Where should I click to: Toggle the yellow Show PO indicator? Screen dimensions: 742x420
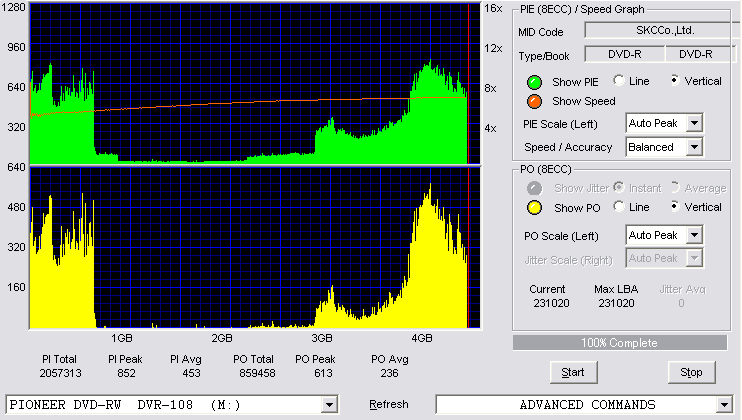point(534,208)
